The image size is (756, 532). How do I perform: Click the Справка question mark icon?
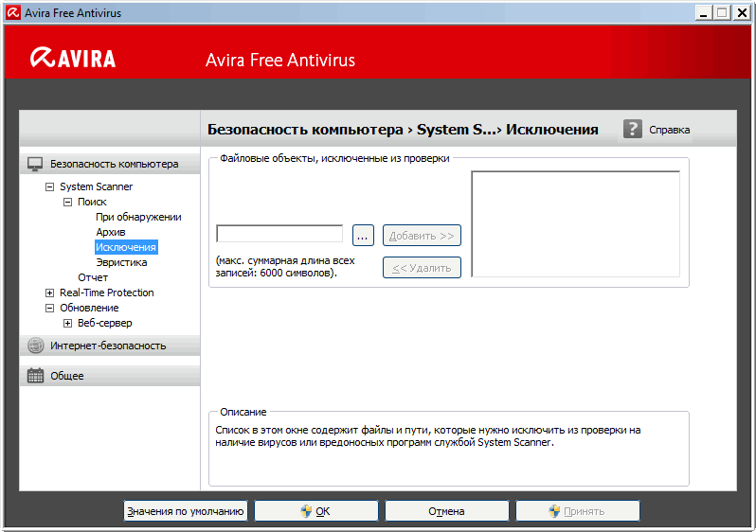point(632,130)
